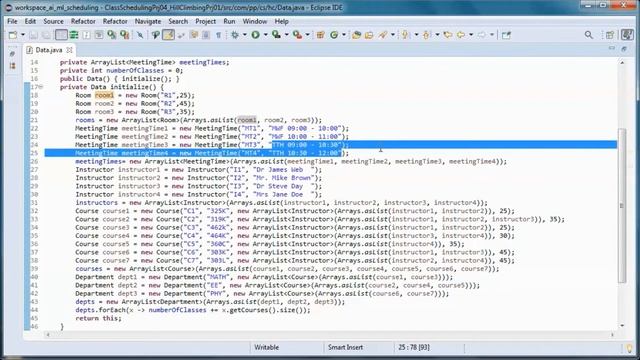Select the Data.java editor tab
Screen dimensions: 640x360
tap(48, 50)
